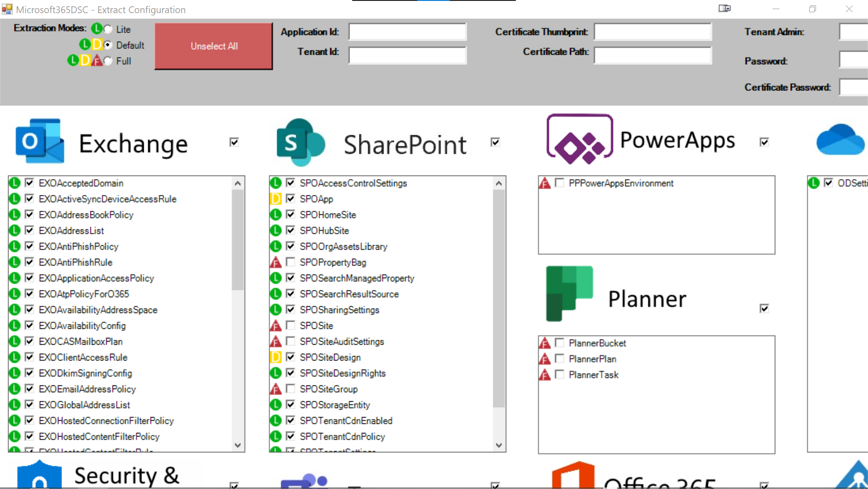
Task: Click the Exchange Outlook logo icon
Action: coord(40,141)
